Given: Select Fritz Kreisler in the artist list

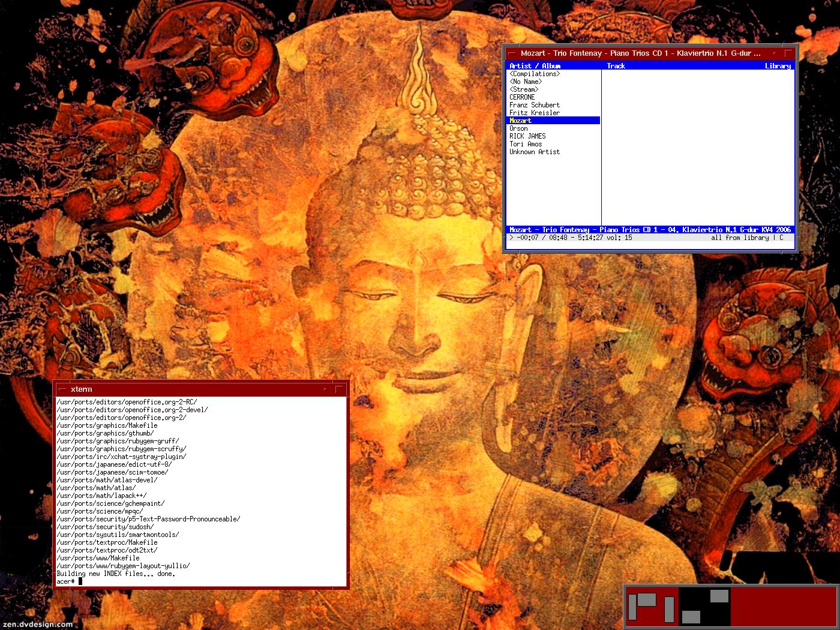Looking at the screenshot, I should tap(535, 113).
